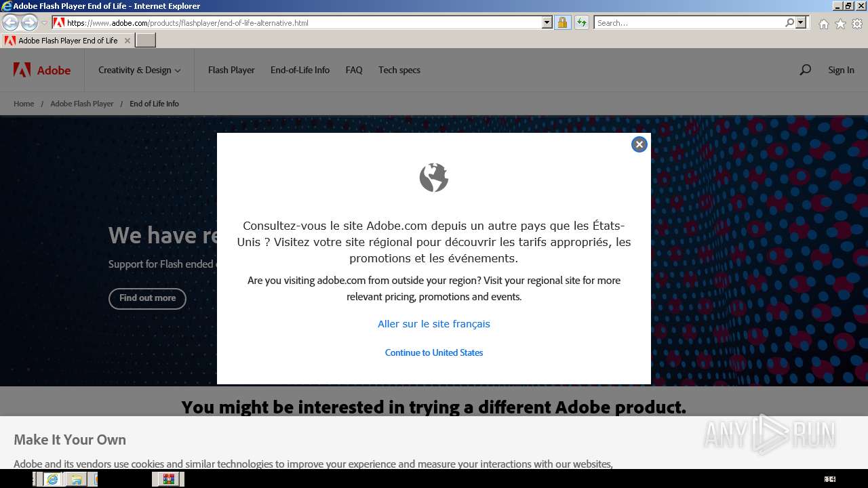Click the Adobe logo in the header
This screenshot has height=488, width=868.
[42, 70]
